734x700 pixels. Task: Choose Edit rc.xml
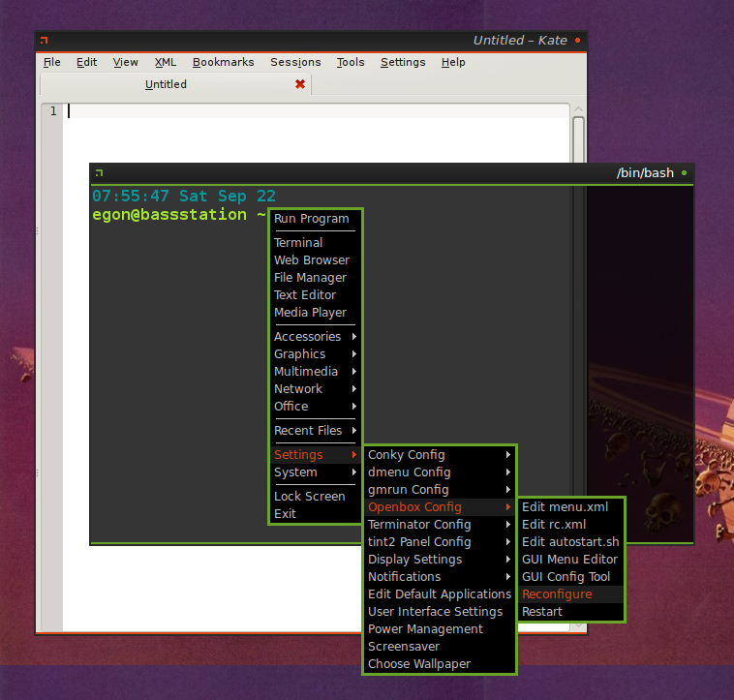coord(571,524)
